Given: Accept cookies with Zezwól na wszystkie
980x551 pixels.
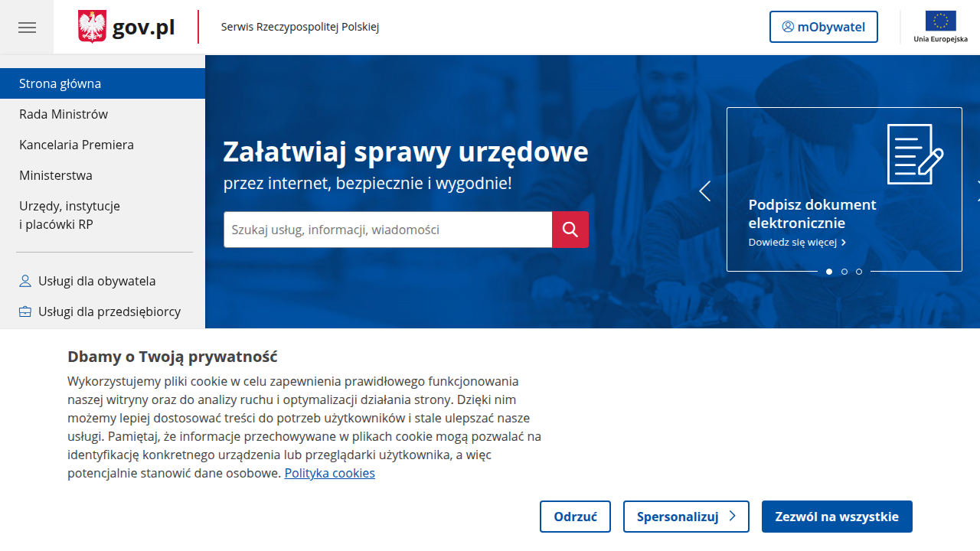Looking at the screenshot, I should click(x=837, y=517).
